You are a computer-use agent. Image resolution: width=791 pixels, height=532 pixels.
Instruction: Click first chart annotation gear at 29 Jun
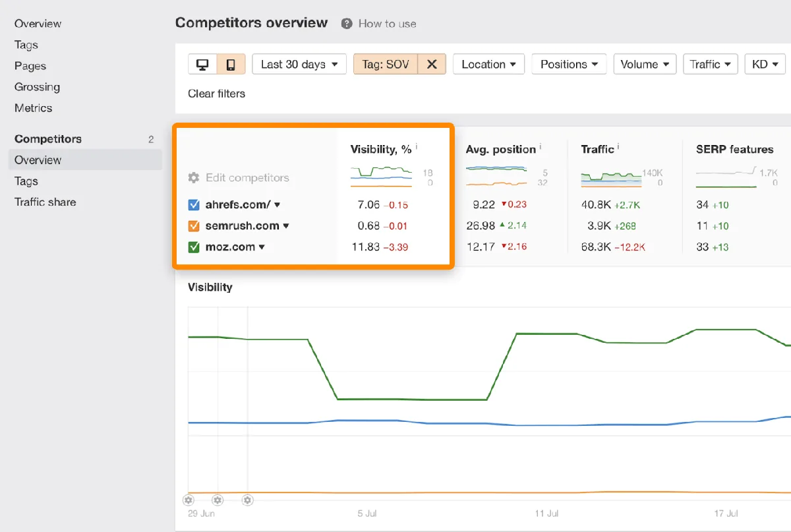coord(189,500)
